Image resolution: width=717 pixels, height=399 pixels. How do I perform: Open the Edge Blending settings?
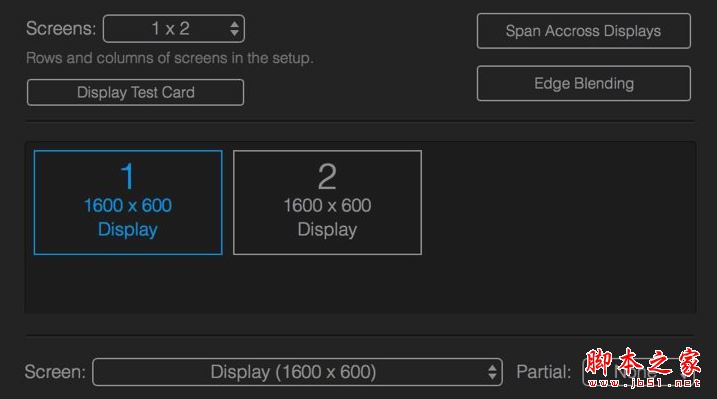[x=583, y=84]
